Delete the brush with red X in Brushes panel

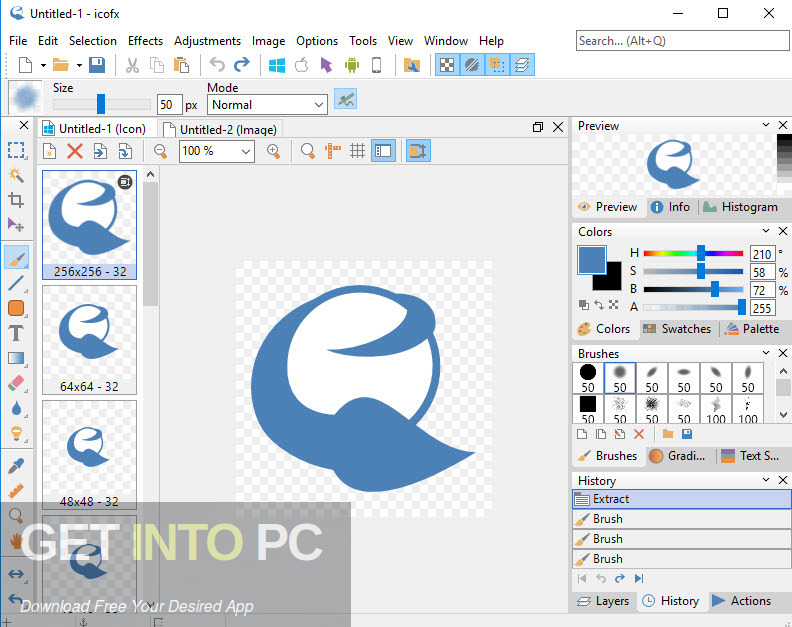click(x=638, y=434)
